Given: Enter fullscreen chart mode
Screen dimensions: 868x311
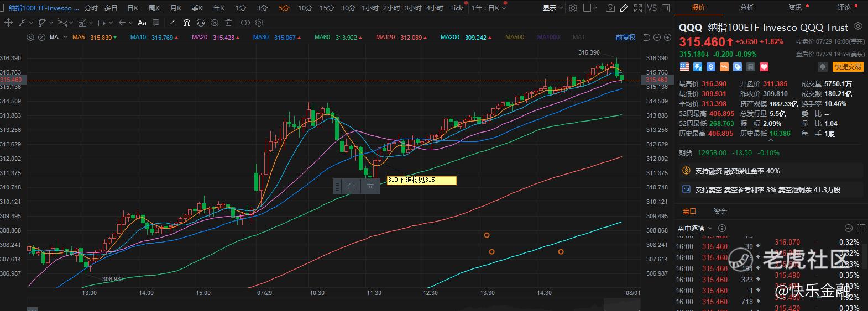Looking at the screenshot, I should pos(638,8).
